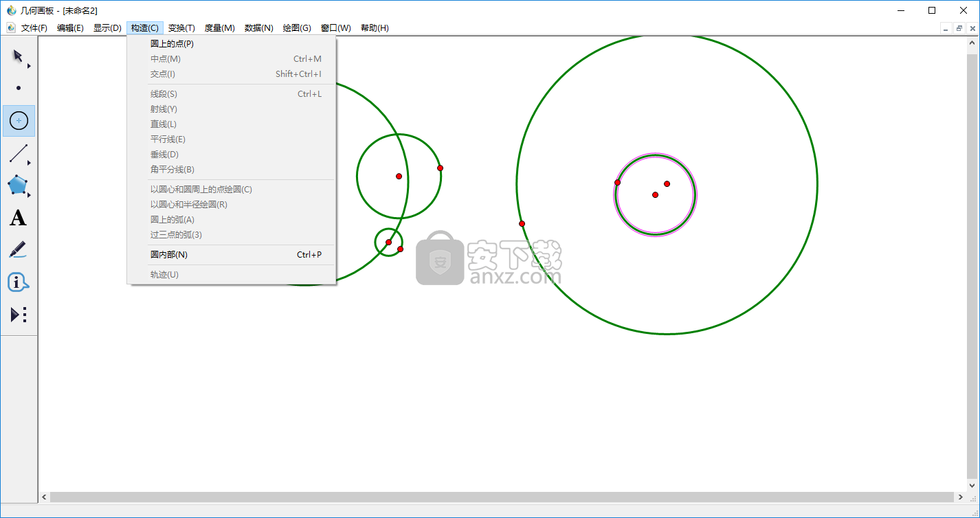Close the open 构造(C) menu
Screen dimensions: 980x518
(145, 28)
